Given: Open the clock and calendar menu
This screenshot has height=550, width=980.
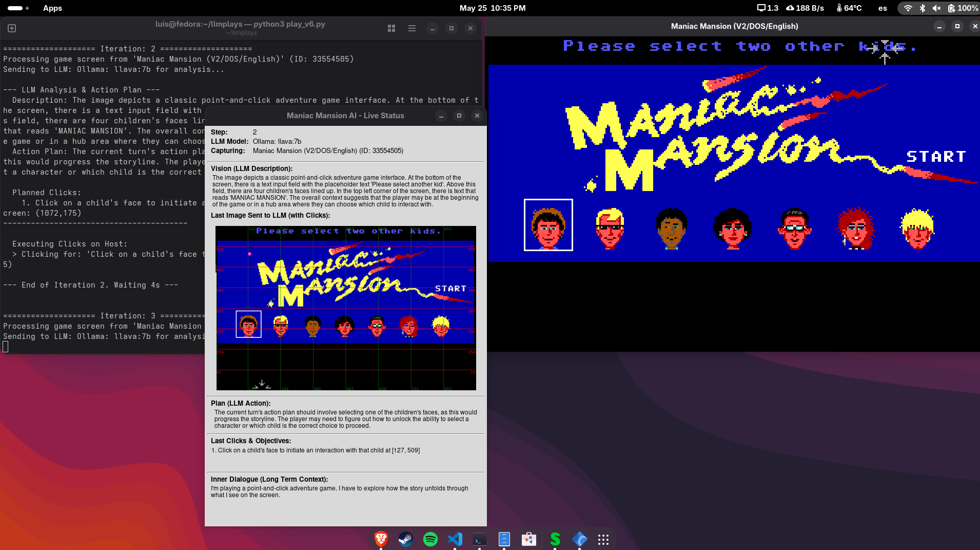Looking at the screenshot, I should coord(492,8).
